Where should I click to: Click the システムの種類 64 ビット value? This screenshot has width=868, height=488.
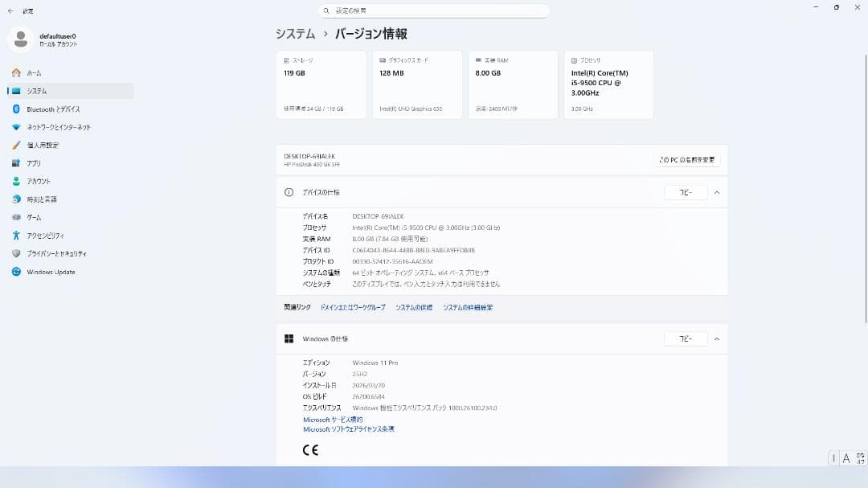tap(420, 273)
